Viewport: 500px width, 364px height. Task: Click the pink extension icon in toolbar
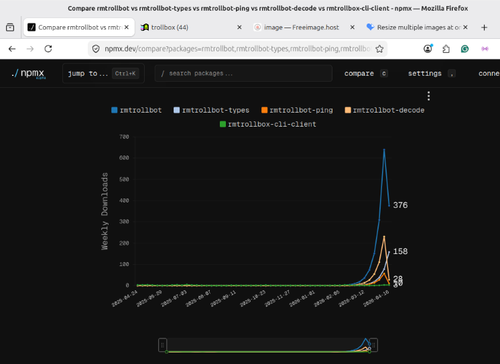coord(485,49)
